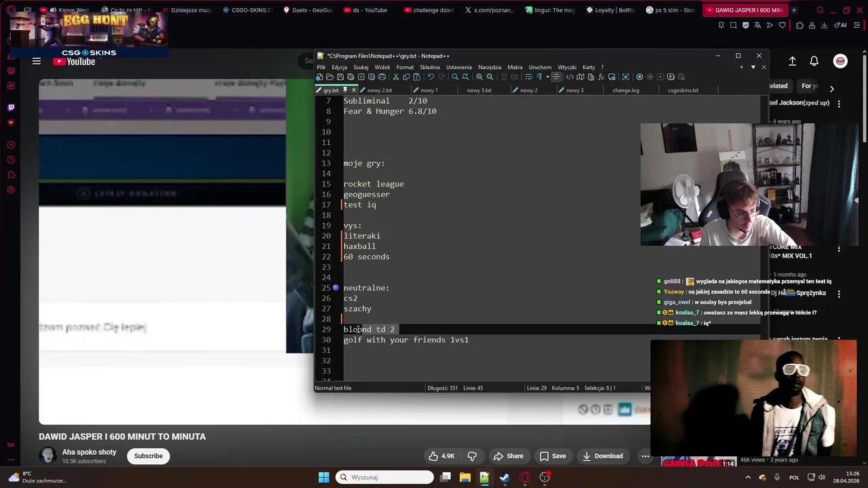
Task: Click the plus new tab button in Notepad++ menu bar
Action: point(741,67)
